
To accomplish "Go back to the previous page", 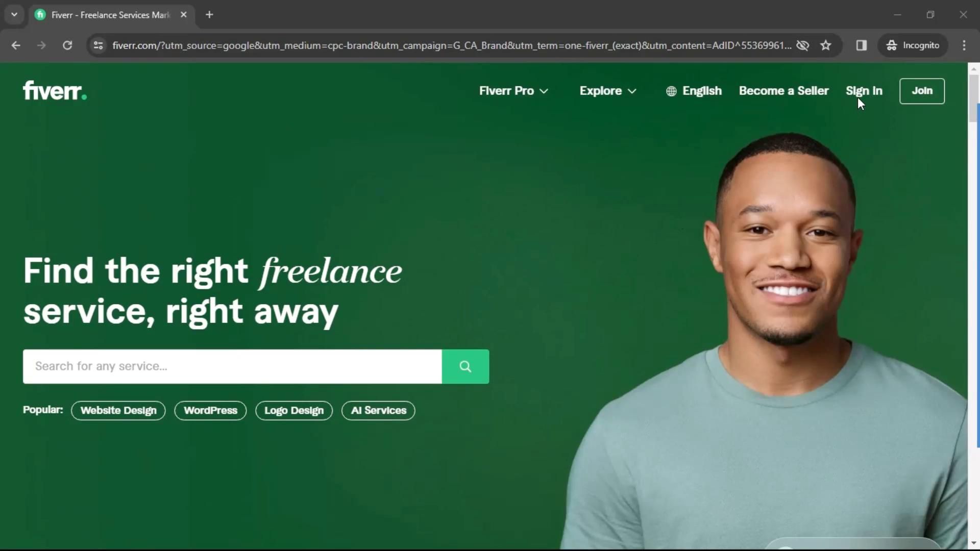I will 16,45.
